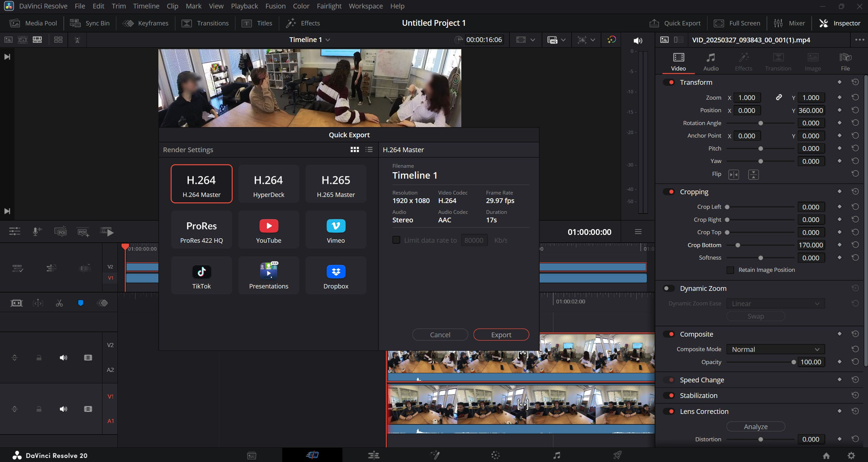
Task: Click the razor scissors cut tool
Action: [x=59, y=303]
